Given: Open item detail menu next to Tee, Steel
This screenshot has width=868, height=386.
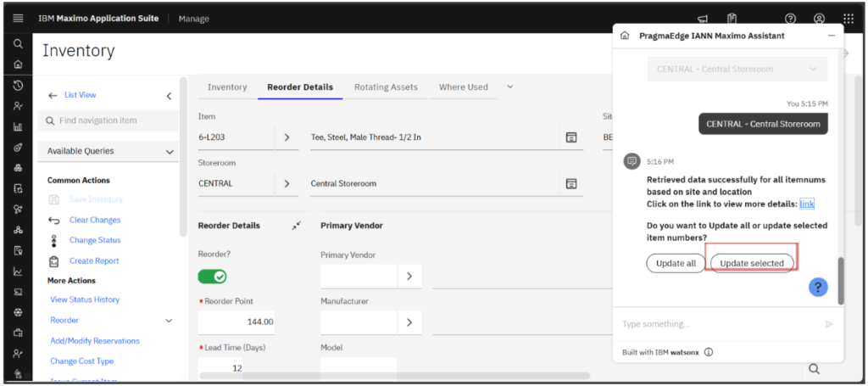Looking at the screenshot, I should 571,137.
